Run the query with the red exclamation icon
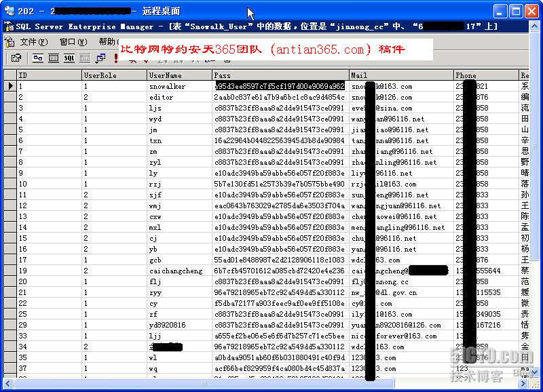This screenshot has width=543, height=392. tap(116, 58)
